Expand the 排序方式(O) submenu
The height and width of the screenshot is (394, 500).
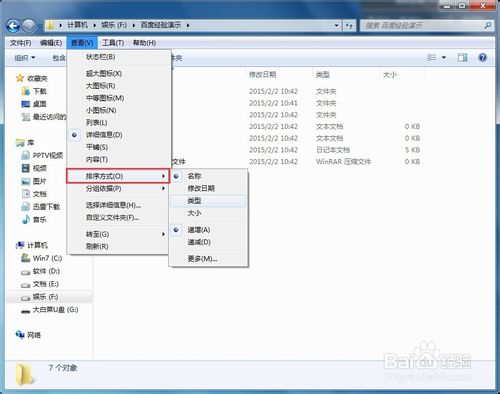(118, 176)
